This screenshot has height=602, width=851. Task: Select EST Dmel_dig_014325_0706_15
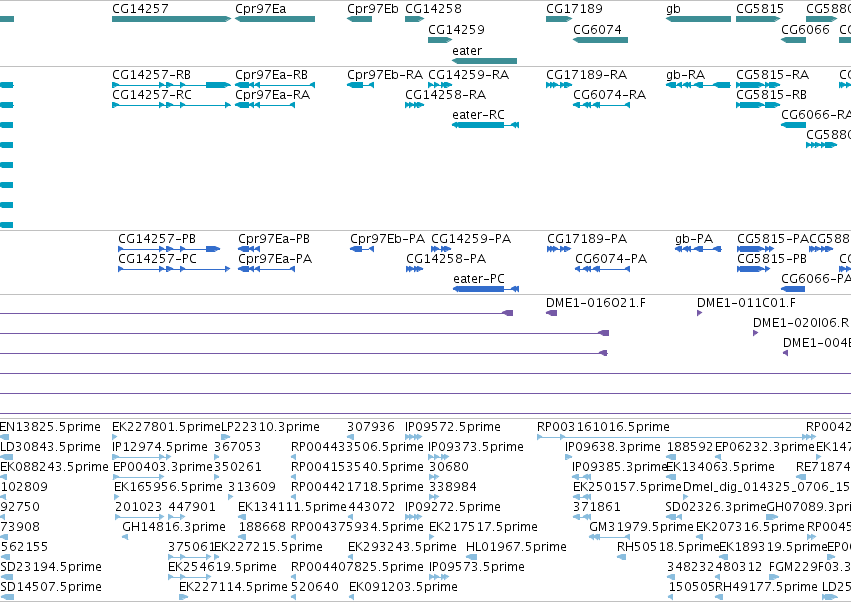687,497
